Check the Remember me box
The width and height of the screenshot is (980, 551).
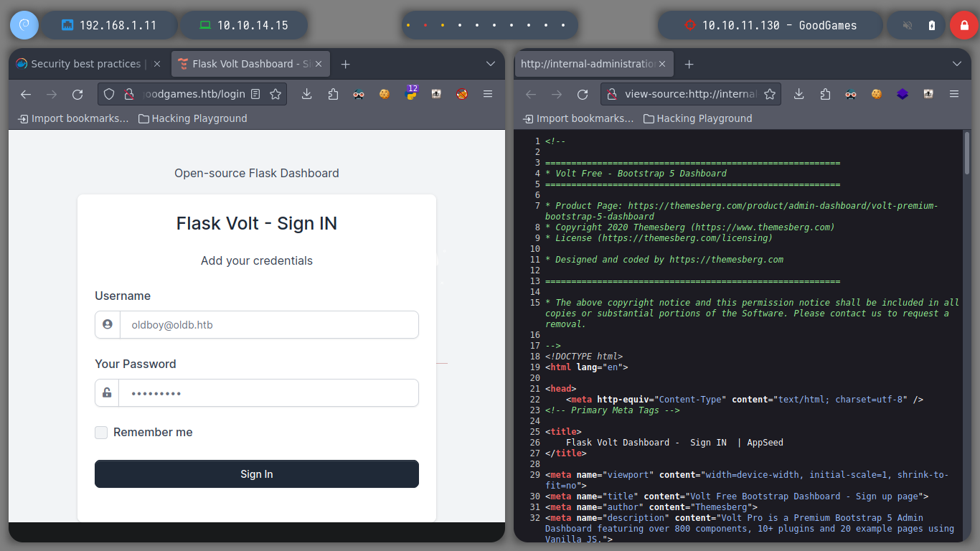101,432
